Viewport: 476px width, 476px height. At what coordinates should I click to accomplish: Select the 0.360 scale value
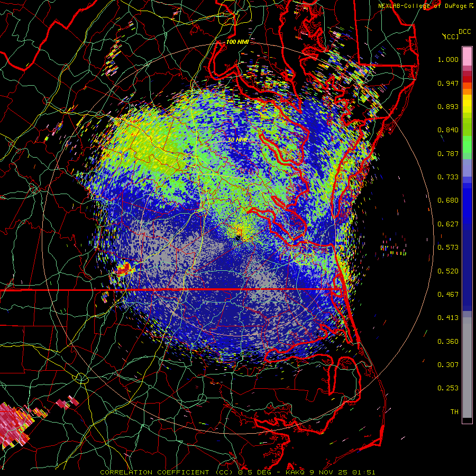point(448,342)
